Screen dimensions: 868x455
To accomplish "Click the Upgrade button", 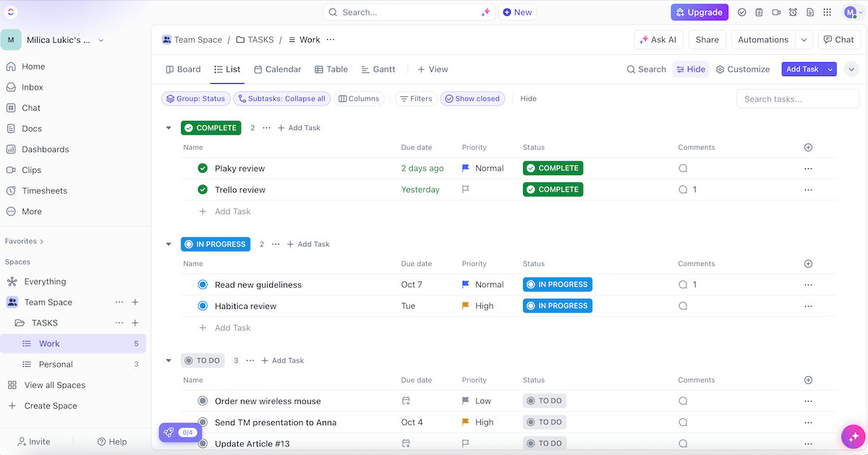I will [x=699, y=12].
